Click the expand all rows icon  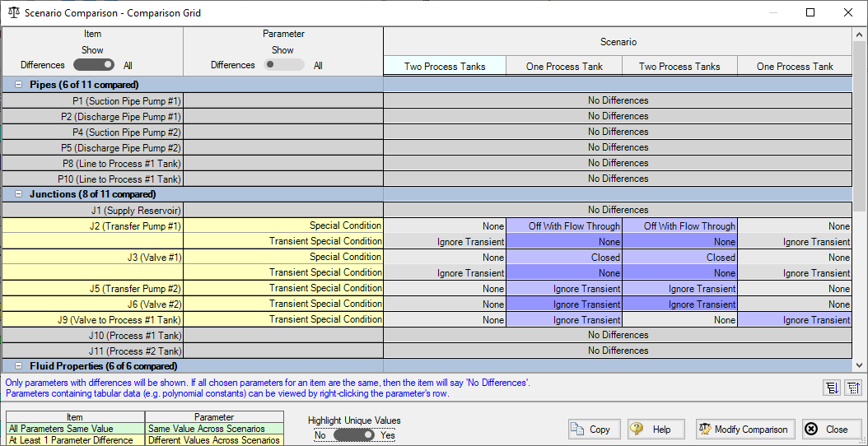tap(831, 388)
